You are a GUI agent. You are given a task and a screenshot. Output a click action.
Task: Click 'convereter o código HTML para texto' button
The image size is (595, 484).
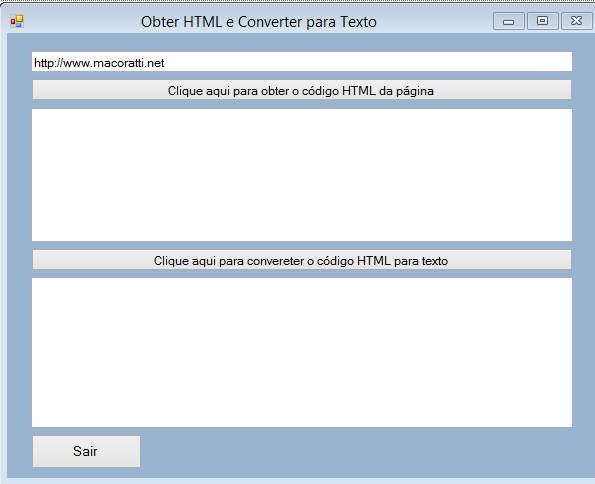(x=302, y=260)
